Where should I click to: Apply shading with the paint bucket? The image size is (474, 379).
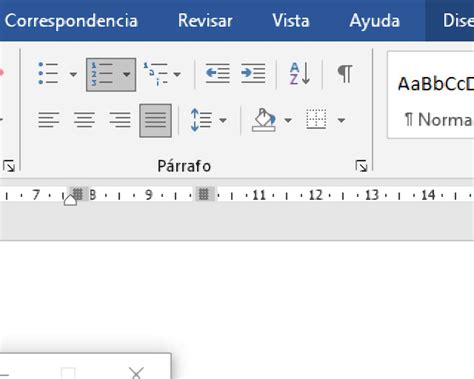pos(264,120)
